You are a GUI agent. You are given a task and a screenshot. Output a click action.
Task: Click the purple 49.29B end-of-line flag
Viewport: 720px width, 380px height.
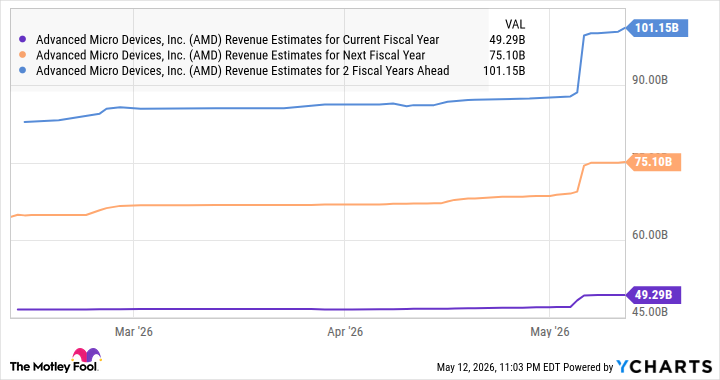653,295
